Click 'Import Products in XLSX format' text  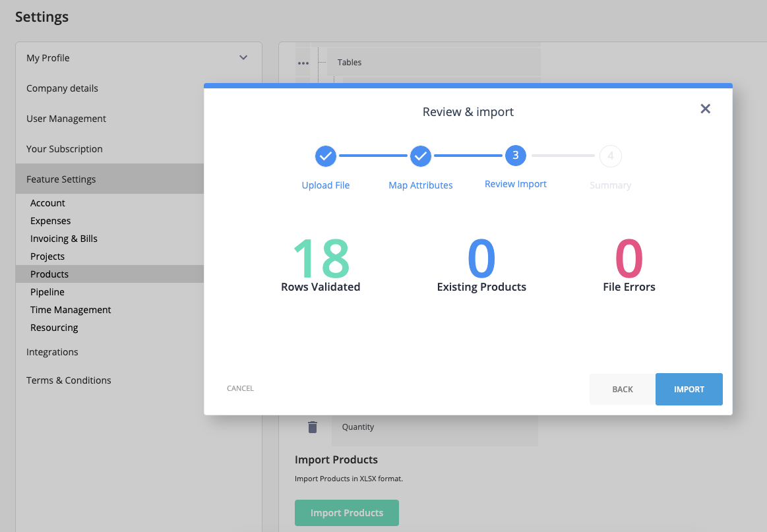click(x=349, y=479)
